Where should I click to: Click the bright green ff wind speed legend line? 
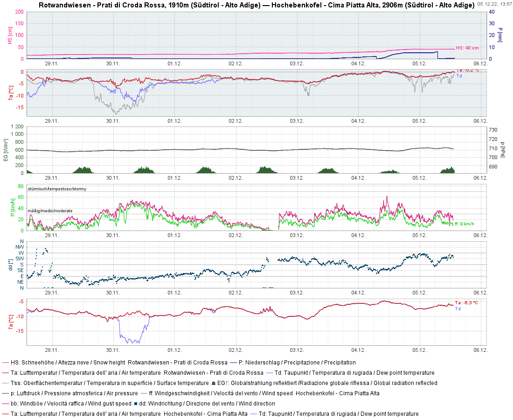coord(144,393)
